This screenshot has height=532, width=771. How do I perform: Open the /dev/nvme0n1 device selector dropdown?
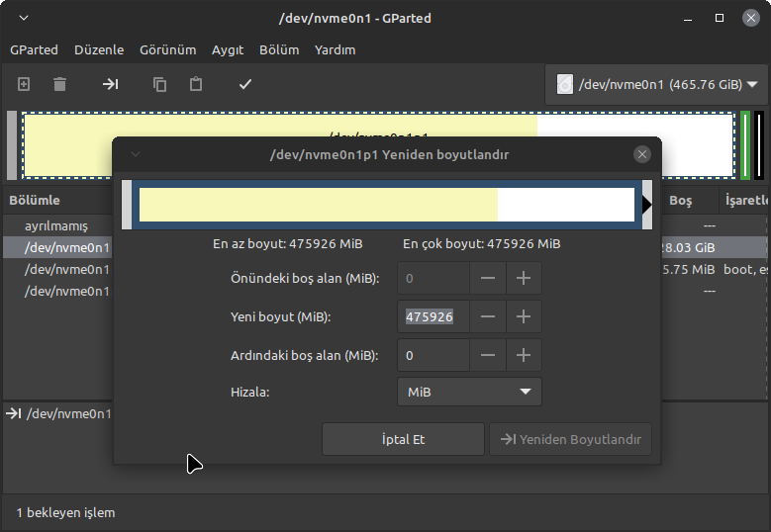click(x=656, y=84)
